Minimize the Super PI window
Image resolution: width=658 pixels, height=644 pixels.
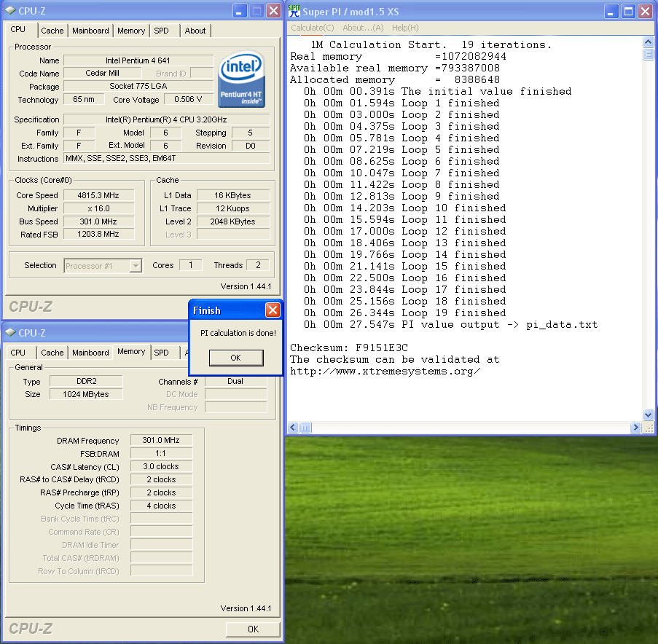click(611, 12)
